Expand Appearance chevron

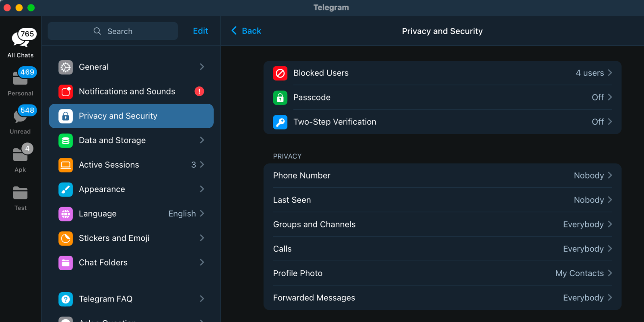tap(202, 189)
